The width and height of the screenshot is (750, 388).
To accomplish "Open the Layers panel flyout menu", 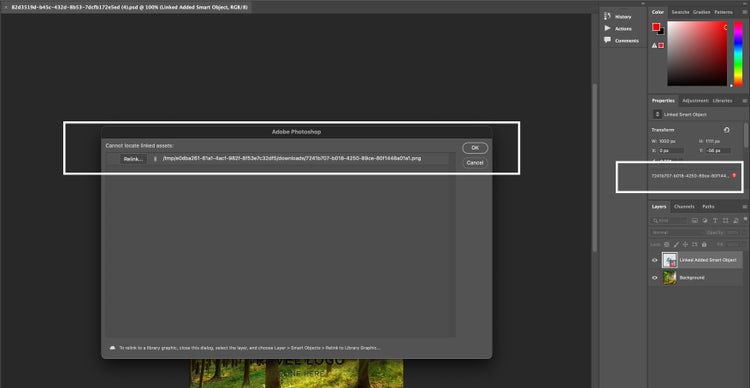I will coord(744,207).
